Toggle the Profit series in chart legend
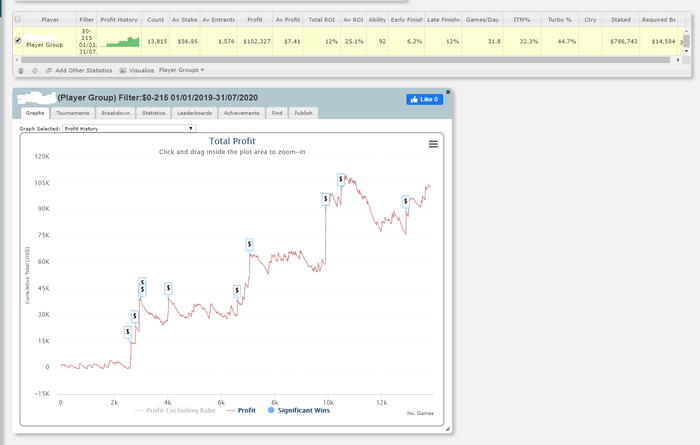This screenshot has height=445, width=700. [241, 411]
